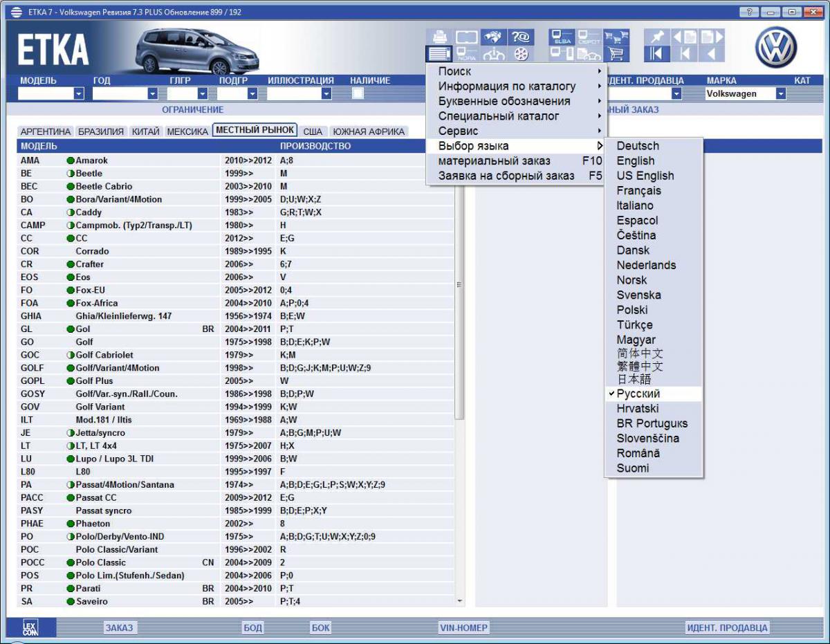Screen dimensions: 830x644
Task: Switch to the АРГЕНТИНА tab
Action: tap(46, 131)
